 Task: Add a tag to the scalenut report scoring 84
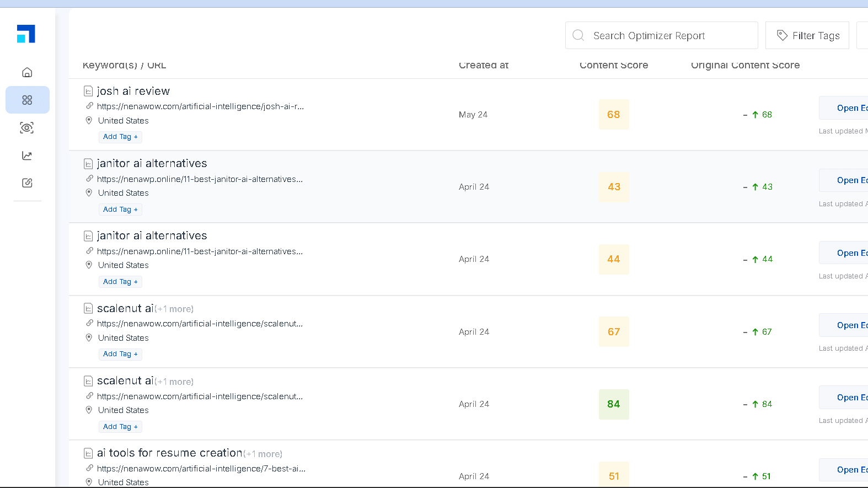(x=120, y=427)
